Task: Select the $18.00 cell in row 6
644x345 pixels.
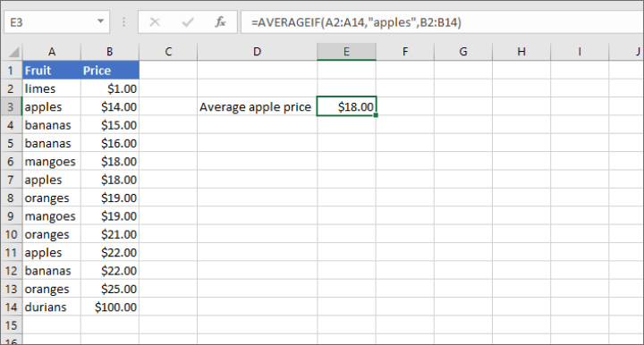Action: coord(110,161)
